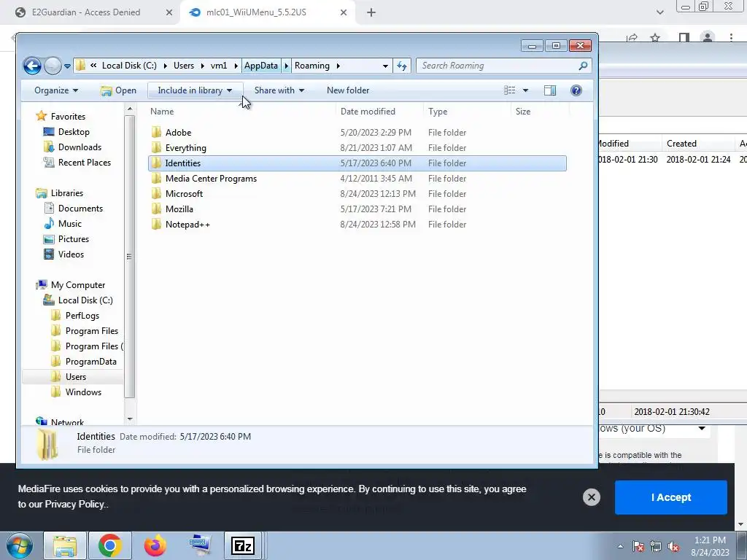The width and height of the screenshot is (747, 560).
Task: Click the navigation pane scroll down arrow
Action: pyautogui.click(x=130, y=419)
